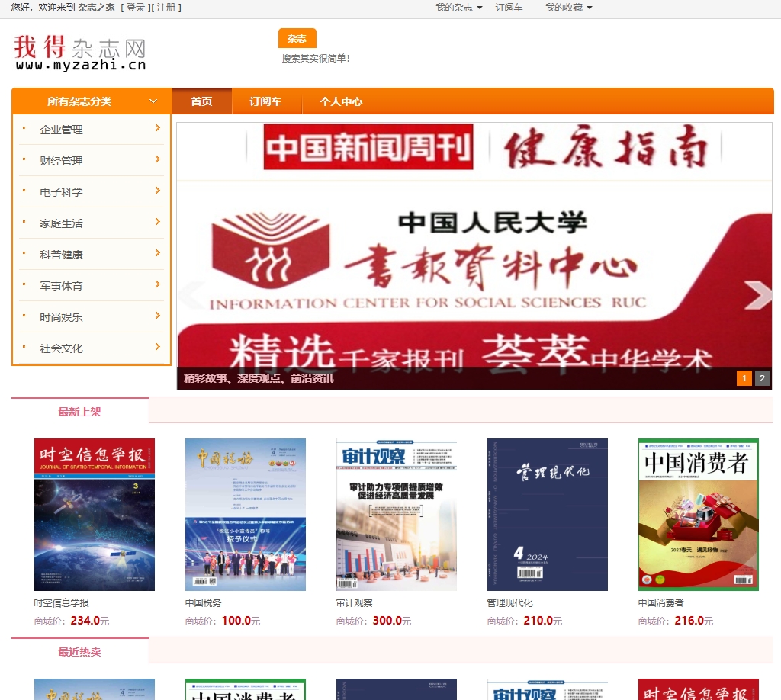The image size is (781, 700).
Task: Click the 管理现代化 title link
Action: point(510,603)
